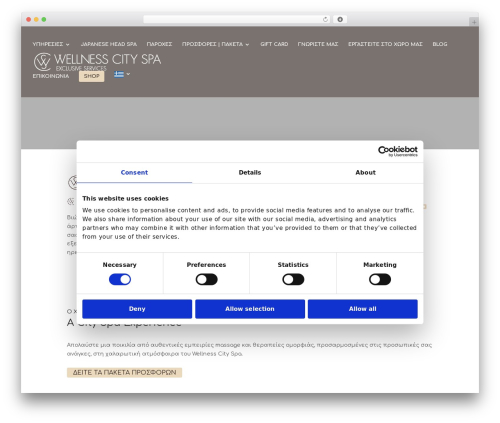Click the green maximize window button
Viewport: 500px width, 423px height.
[x=44, y=19]
